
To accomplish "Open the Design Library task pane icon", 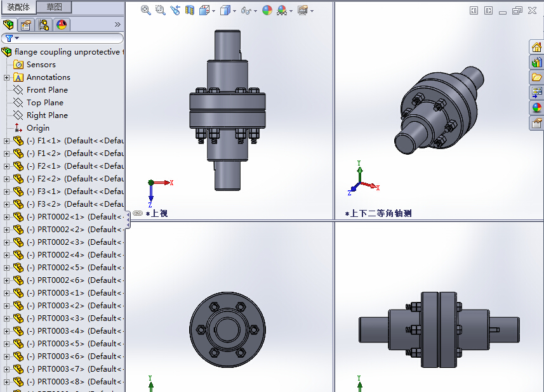I will coord(536,62).
